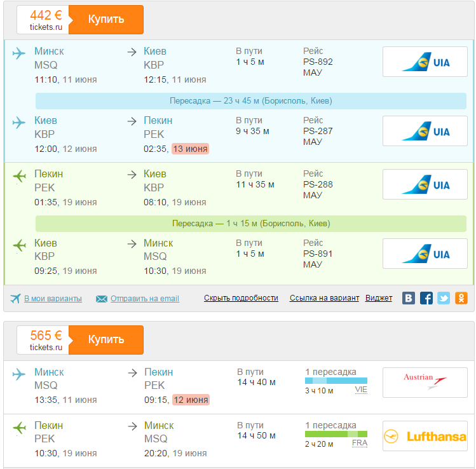Click the plane icon by В мои варианты
This screenshot has width=476, height=469.
click(x=15, y=299)
